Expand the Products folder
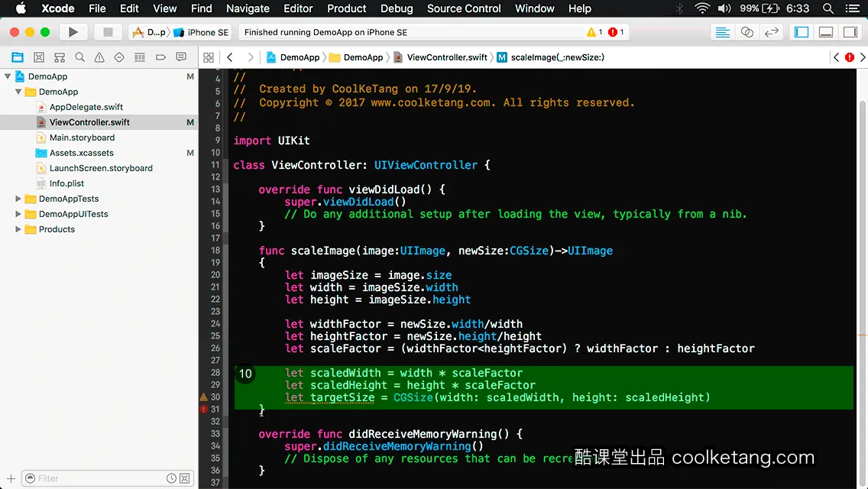This screenshot has width=868, height=489. tap(18, 228)
